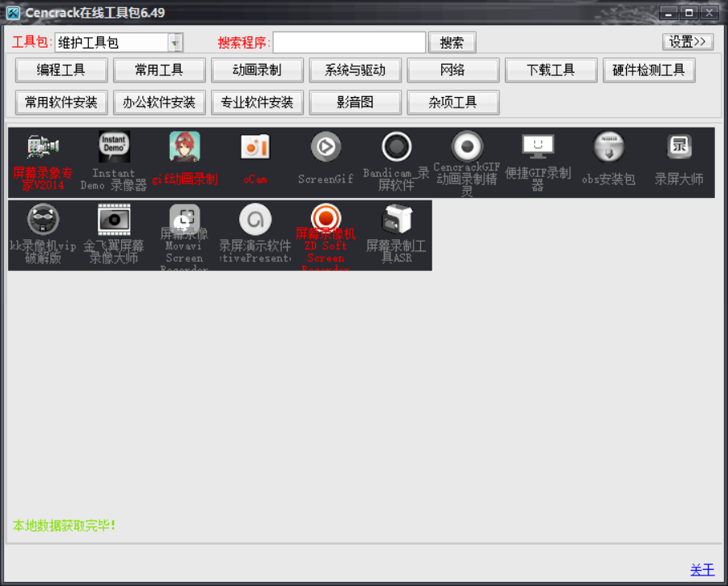Switch to 网络 category

[453, 70]
